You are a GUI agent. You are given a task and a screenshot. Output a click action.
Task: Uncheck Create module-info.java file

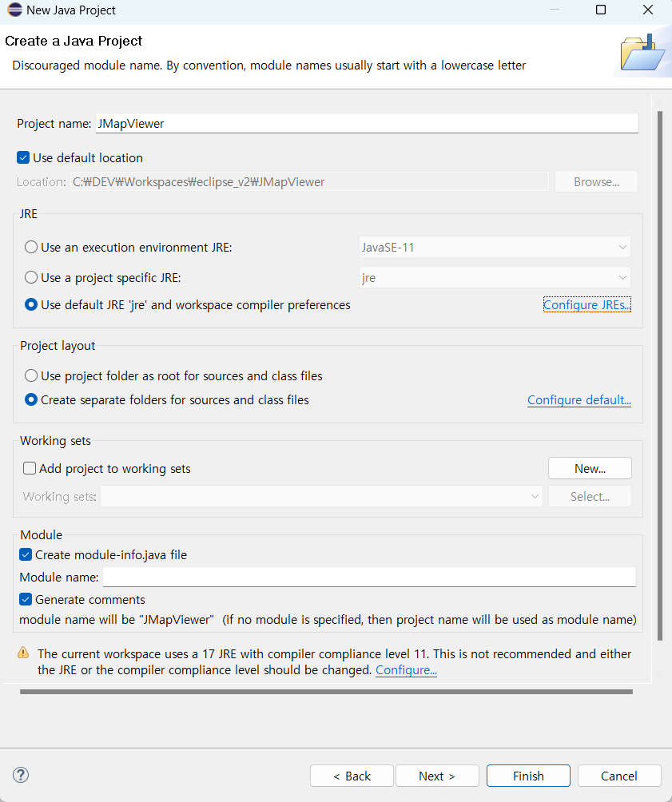tap(26, 554)
